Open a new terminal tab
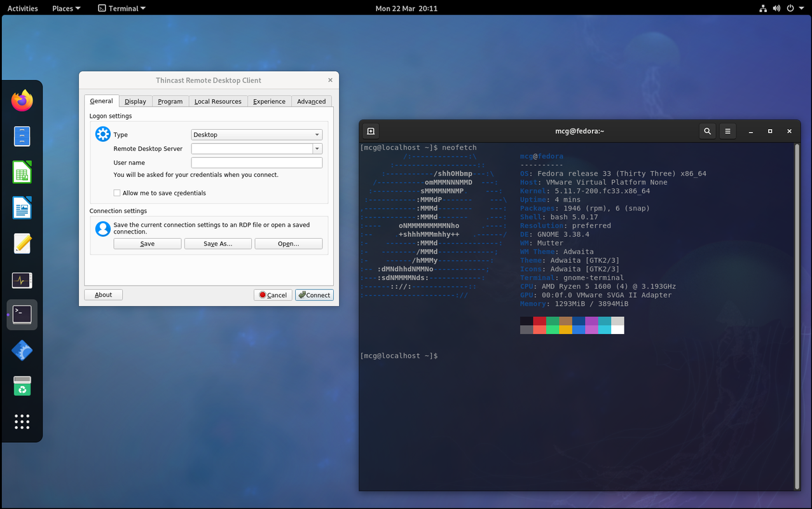The height and width of the screenshot is (509, 812). tap(371, 131)
